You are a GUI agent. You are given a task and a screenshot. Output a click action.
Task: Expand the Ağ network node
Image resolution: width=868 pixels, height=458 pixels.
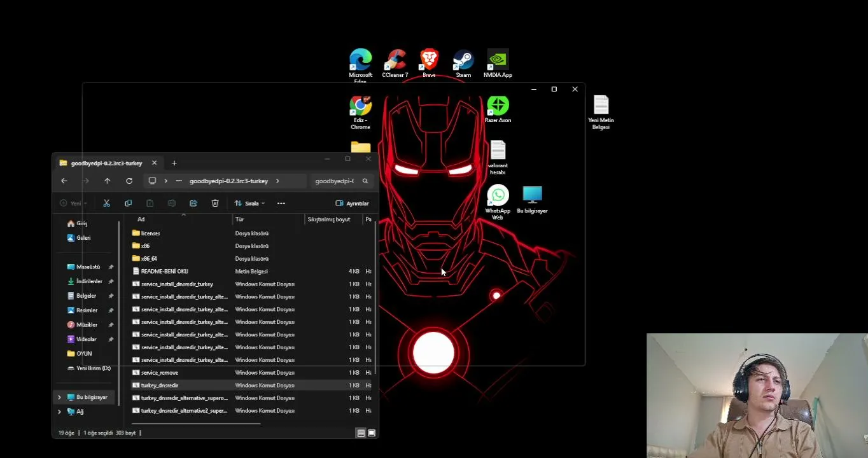pyautogui.click(x=60, y=412)
